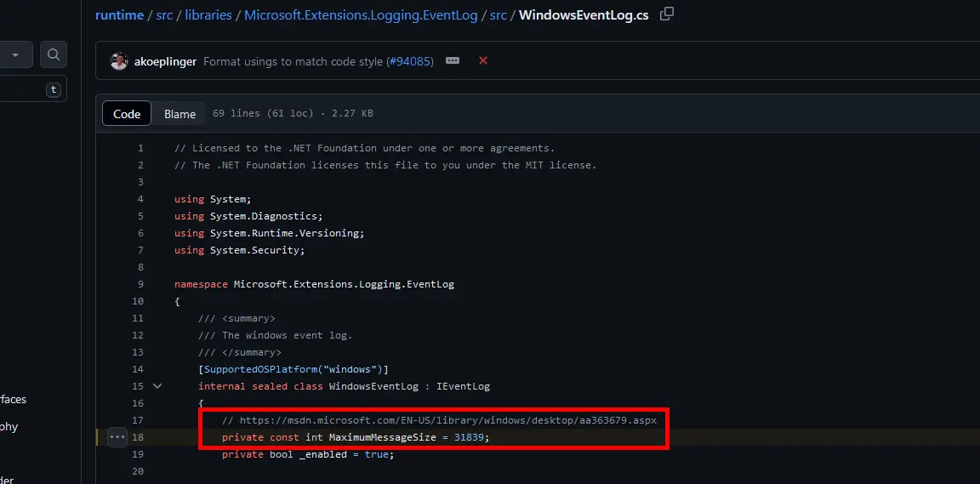Image resolution: width=980 pixels, height=484 pixels.
Task: Click 'using System.Diagnostics;' code line
Action: pyautogui.click(x=248, y=216)
